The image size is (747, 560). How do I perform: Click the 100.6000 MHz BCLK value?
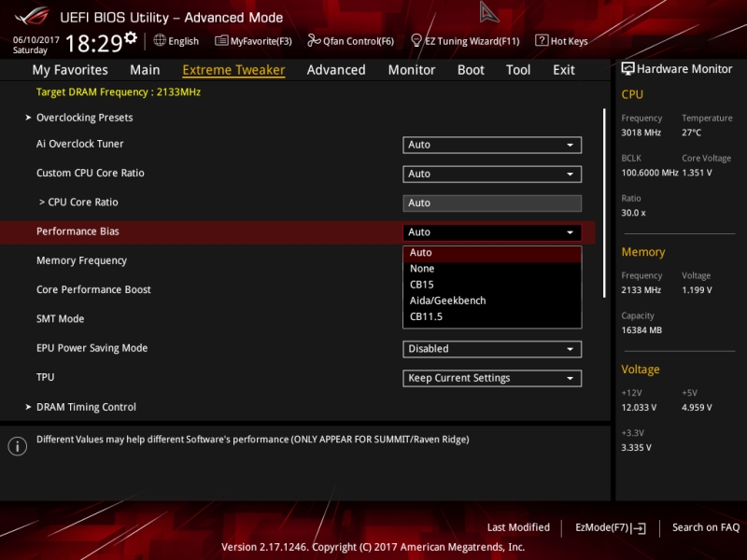tap(649, 173)
